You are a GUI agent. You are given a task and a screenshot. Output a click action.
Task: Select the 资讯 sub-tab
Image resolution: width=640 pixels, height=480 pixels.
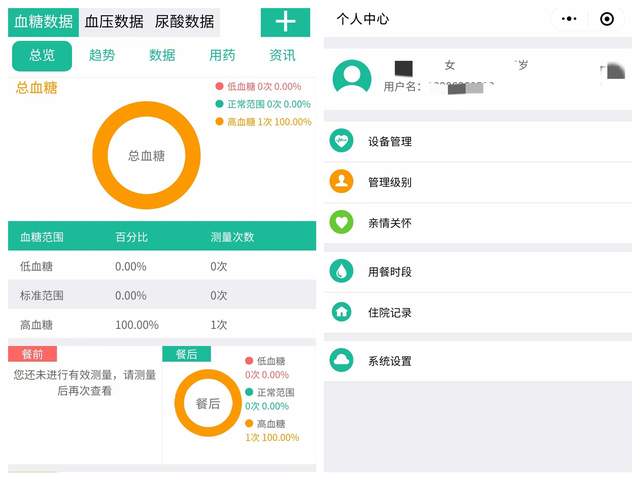tap(282, 56)
